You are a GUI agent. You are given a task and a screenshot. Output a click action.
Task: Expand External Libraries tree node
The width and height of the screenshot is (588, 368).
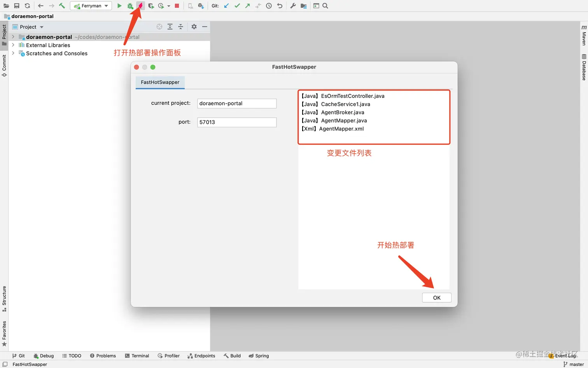coord(13,45)
